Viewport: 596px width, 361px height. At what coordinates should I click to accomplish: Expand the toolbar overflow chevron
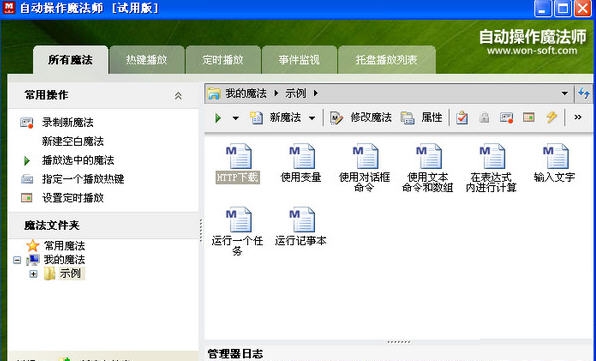point(578,117)
